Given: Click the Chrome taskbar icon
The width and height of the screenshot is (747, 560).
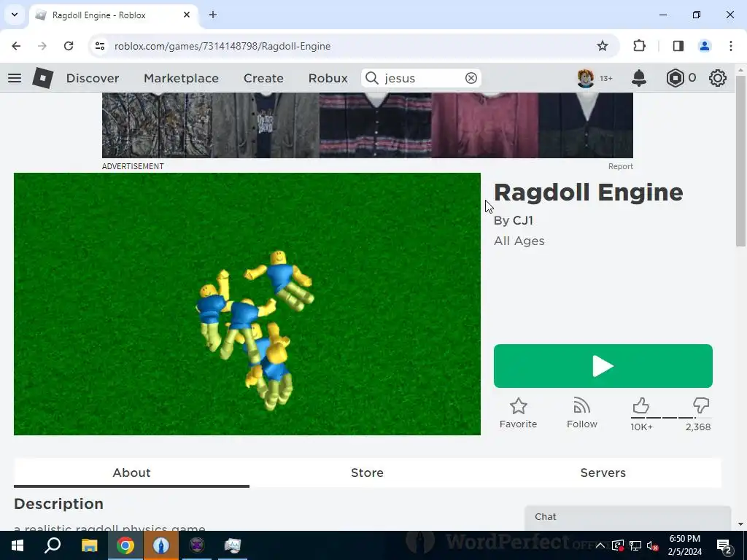Looking at the screenshot, I should click(x=125, y=545).
